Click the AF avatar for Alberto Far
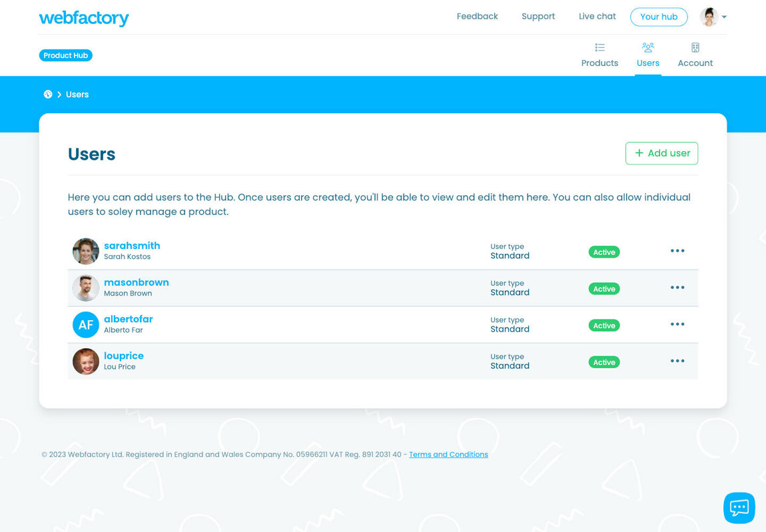 85,324
